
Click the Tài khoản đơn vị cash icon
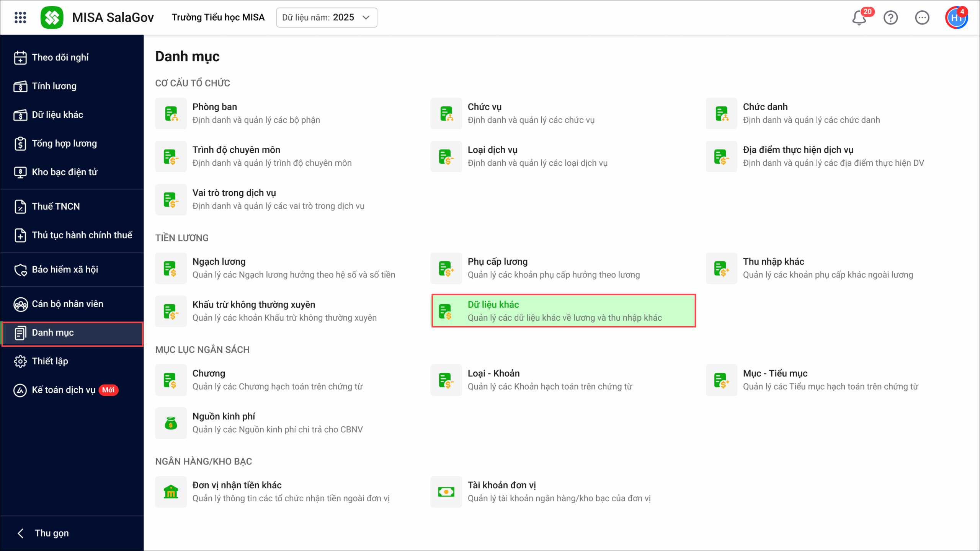point(446,492)
